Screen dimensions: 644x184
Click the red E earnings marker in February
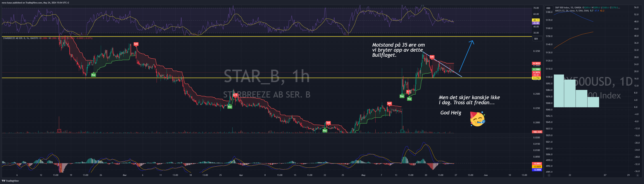[59, 131]
